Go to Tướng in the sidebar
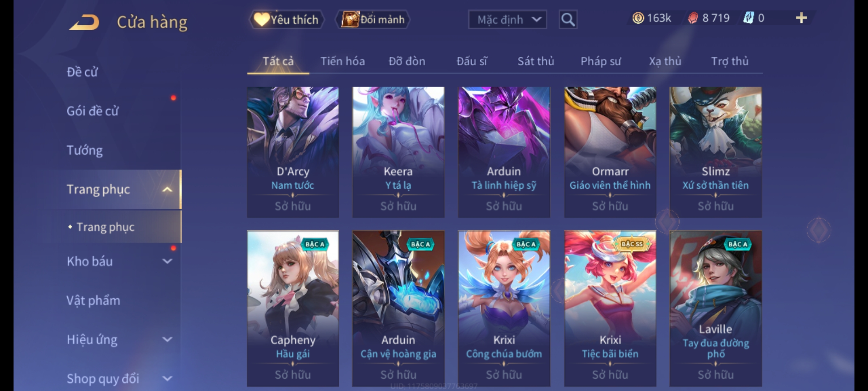Image resolution: width=868 pixels, height=391 pixels. coord(85,150)
